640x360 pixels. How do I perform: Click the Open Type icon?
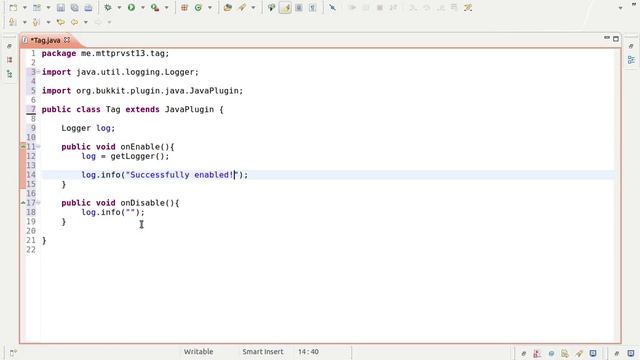tap(228, 8)
